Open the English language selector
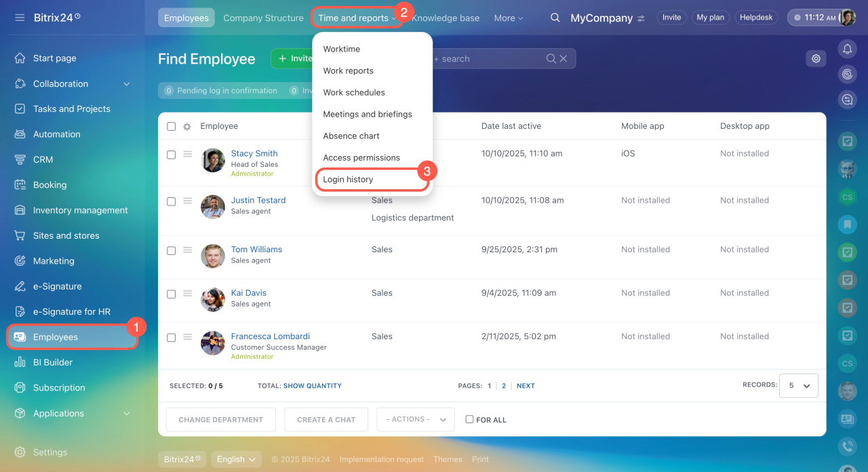The height and width of the screenshot is (472, 868). 235,459
